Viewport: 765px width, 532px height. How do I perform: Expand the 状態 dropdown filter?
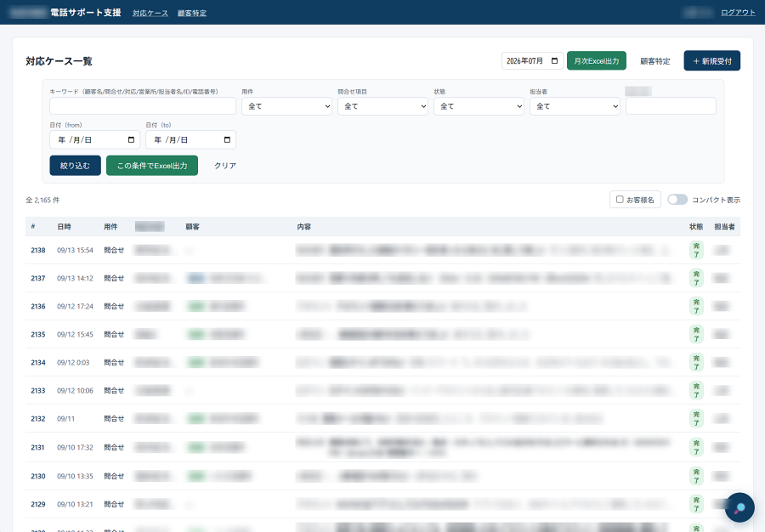click(479, 106)
